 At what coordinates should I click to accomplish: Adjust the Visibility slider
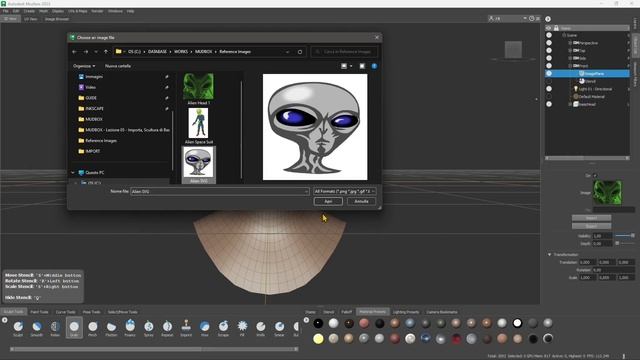[x=624, y=236]
